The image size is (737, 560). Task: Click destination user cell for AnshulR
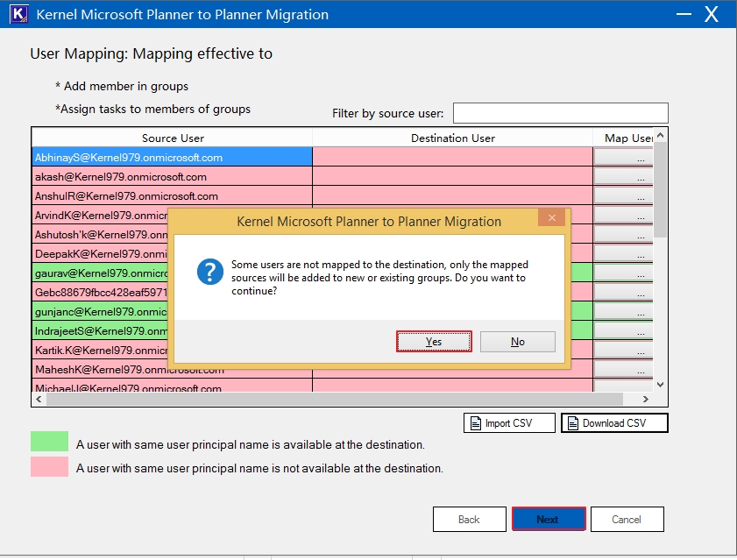pyautogui.click(x=453, y=195)
